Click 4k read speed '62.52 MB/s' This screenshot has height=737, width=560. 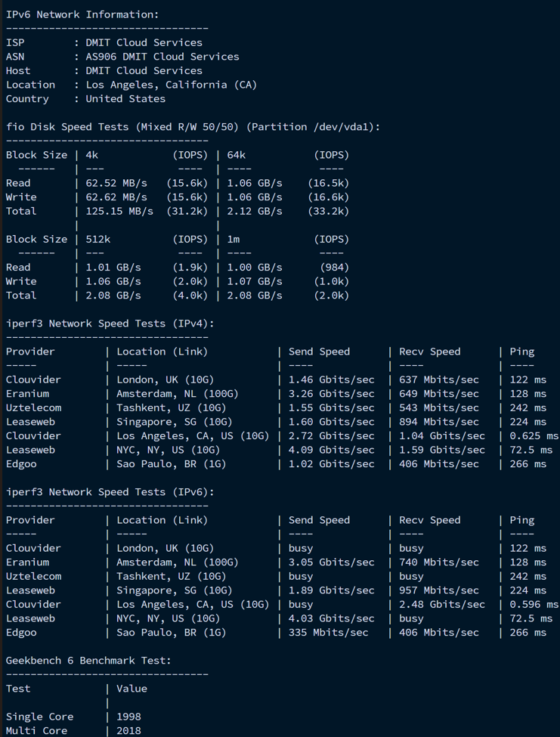[x=116, y=184]
